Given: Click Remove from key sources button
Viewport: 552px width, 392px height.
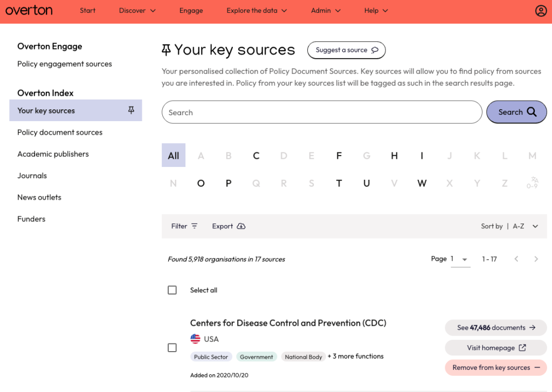Looking at the screenshot, I should coord(495,368).
